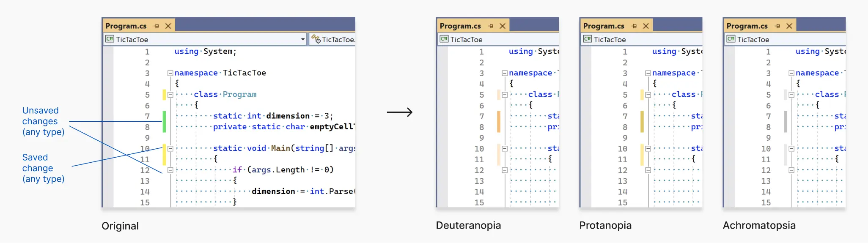868x243 pixels.
Task: Collapse class at line 5 in Deuteranopia window
Action: (505, 95)
